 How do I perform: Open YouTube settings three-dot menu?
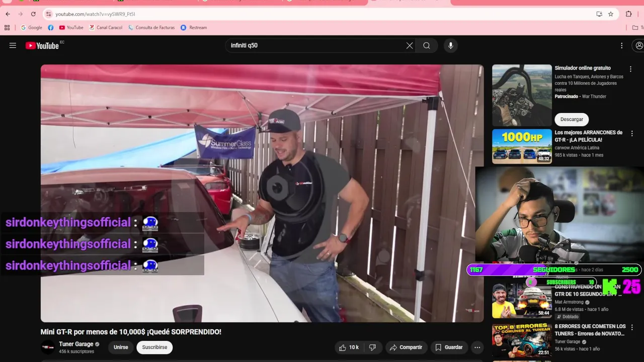[x=621, y=46]
